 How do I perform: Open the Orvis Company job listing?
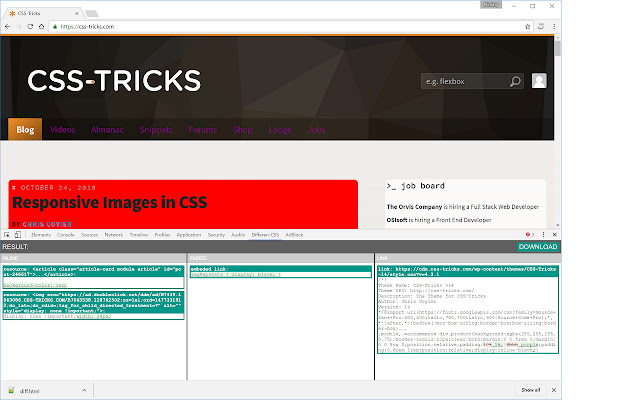click(x=462, y=207)
